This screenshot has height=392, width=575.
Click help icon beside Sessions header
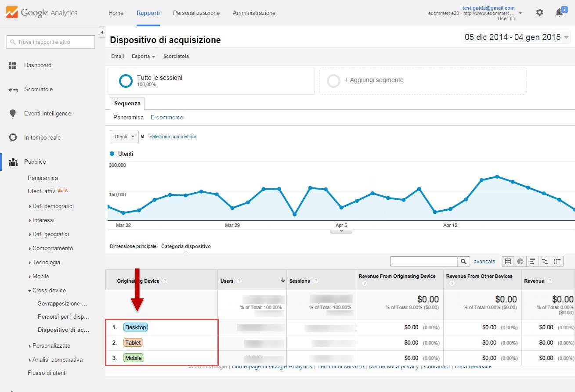pyautogui.click(x=316, y=281)
